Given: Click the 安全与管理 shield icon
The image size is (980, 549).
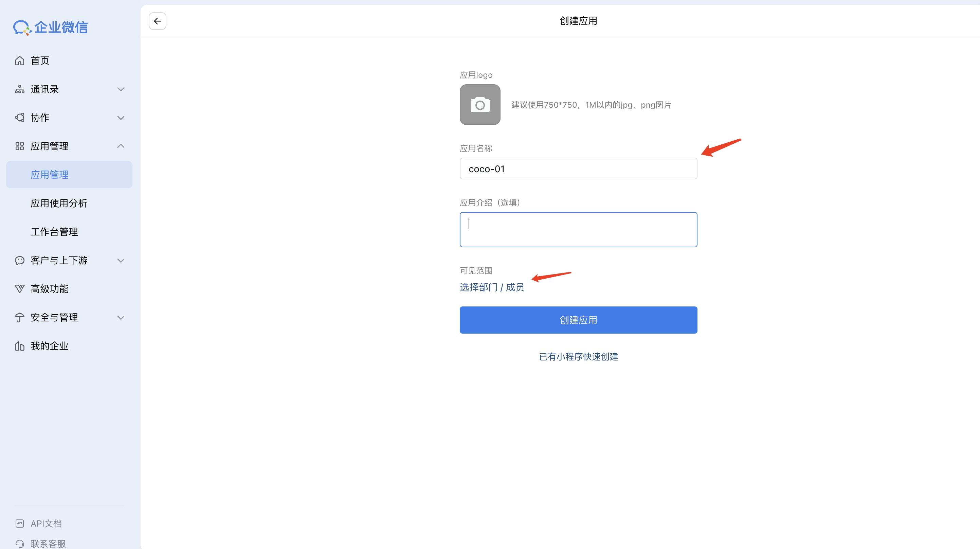Looking at the screenshot, I should coord(19,317).
